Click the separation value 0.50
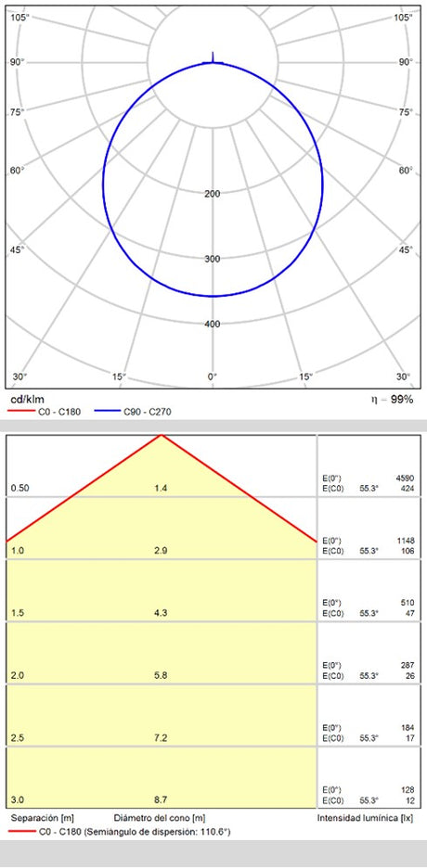Screen dimensions: 427x868 pyautogui.click(x=19, y=488)
